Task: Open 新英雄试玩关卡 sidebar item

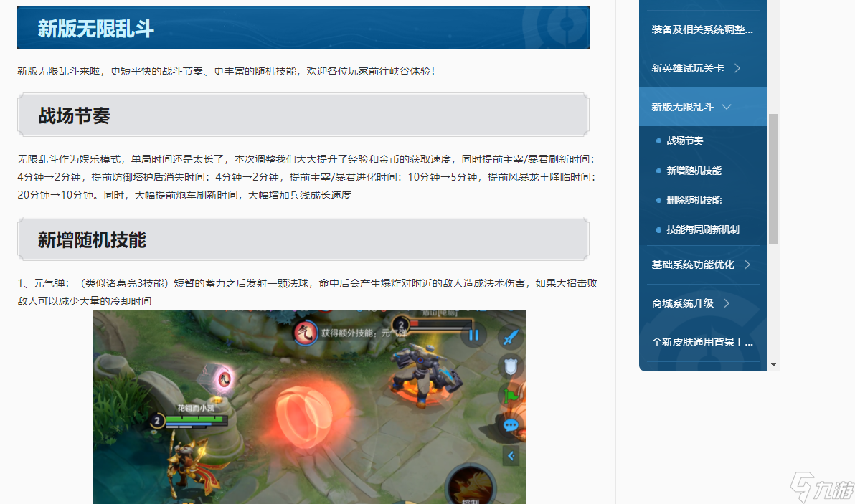Action: [x=688, y=68]
